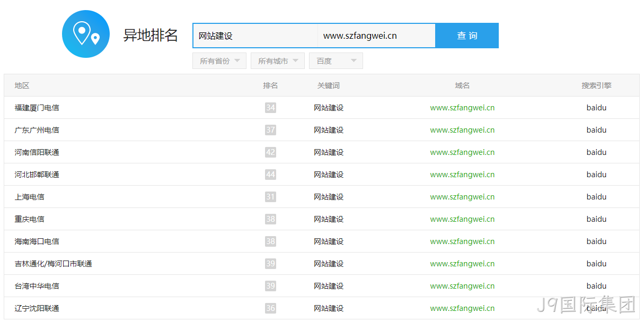Click the 域名 column header
644x321 pixels.
462,85
